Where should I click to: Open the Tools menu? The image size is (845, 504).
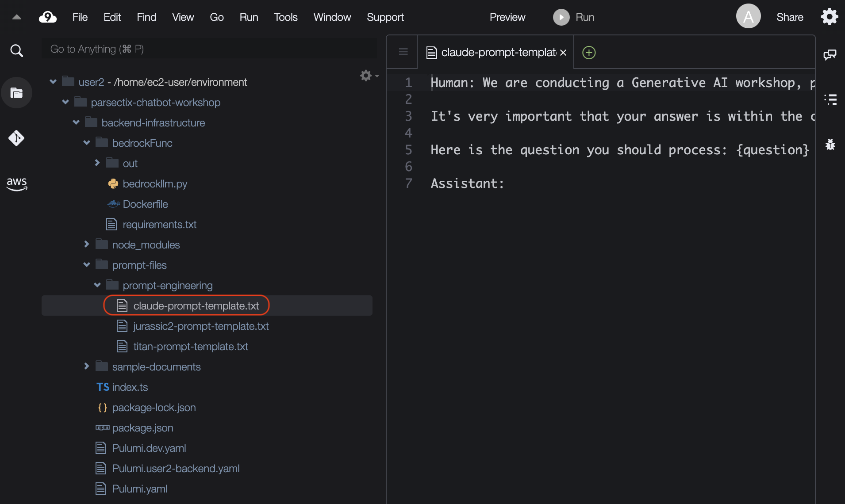[285, 17]
